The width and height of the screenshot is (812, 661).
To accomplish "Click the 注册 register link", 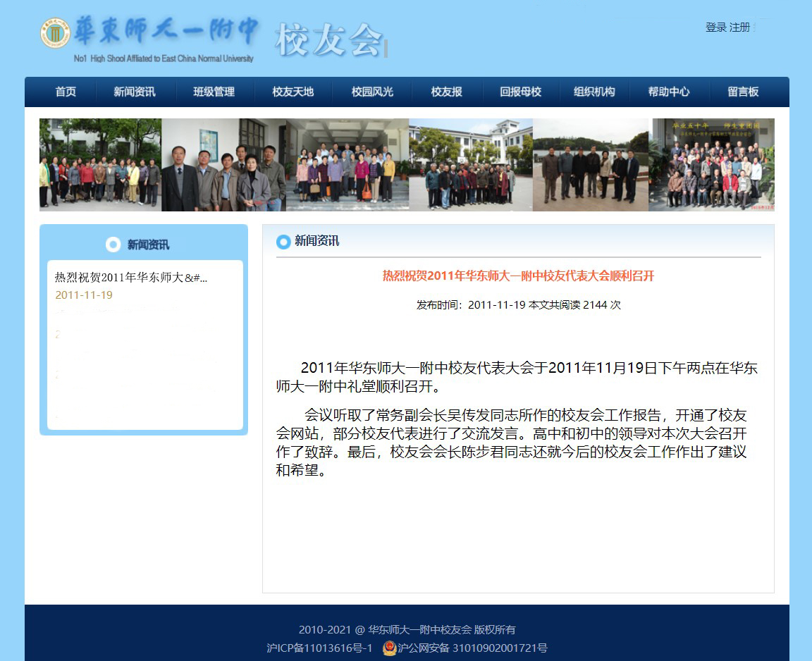I will (739, 27).
